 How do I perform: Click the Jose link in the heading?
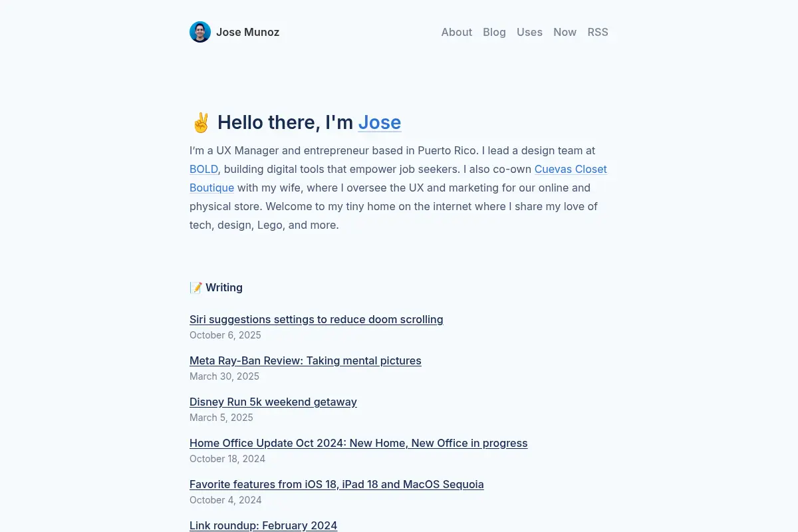(x=380, y=122)
